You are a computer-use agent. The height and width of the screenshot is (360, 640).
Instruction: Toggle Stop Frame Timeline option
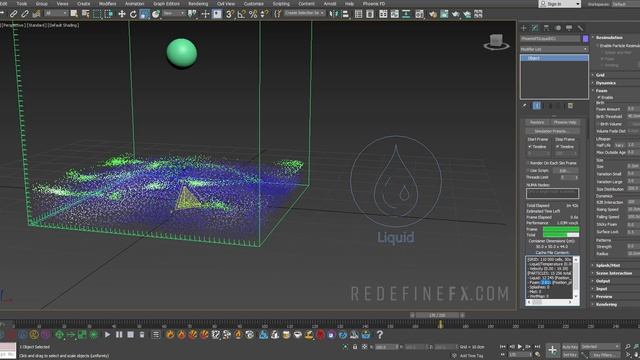tap(558, 147)
